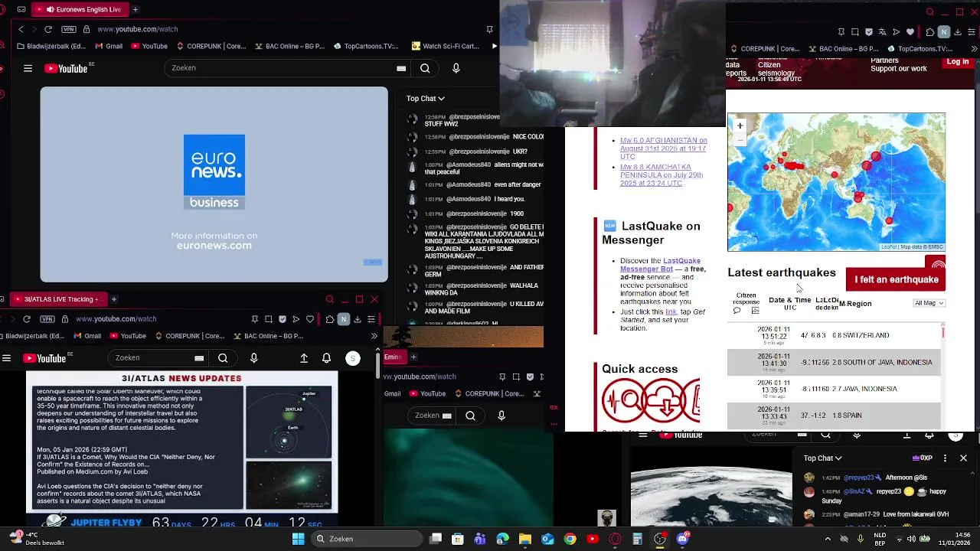Open the All Mag magnitude dropdown

[929, 303]
